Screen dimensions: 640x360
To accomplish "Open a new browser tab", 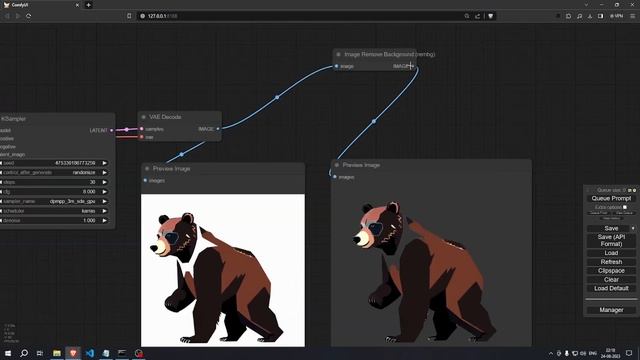I will [x=89, y=5].
